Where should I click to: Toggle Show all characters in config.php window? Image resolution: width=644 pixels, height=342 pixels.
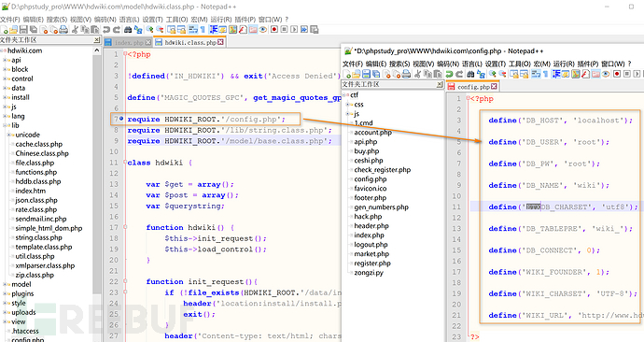[x=545, y=74]
